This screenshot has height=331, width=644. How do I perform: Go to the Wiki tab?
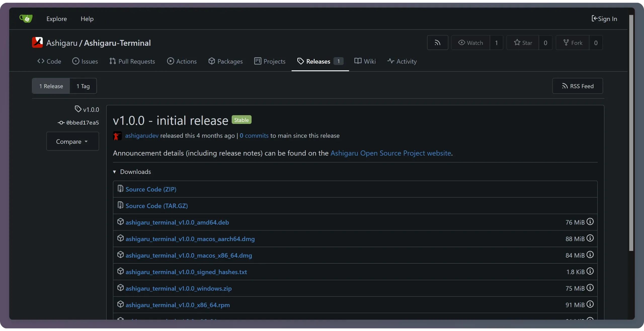365,61
